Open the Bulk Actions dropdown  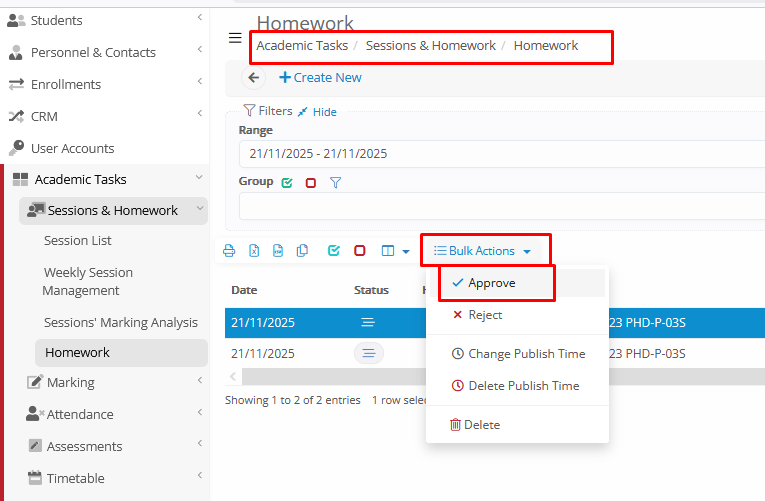coord(483,251)
